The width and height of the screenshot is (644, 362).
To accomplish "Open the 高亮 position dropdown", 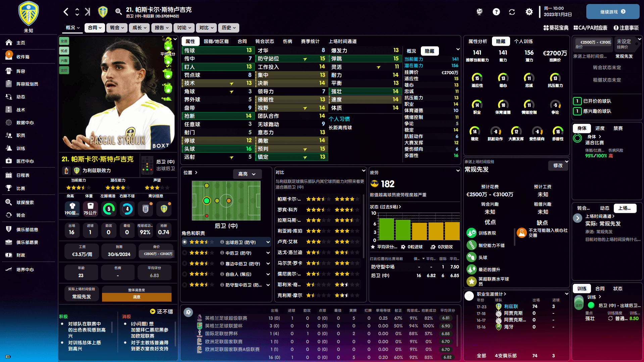I will coord(247,174).
